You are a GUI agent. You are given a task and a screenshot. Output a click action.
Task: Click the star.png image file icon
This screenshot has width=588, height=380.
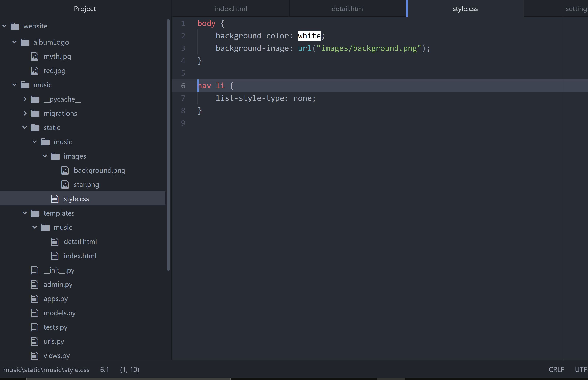pos(65,185)
